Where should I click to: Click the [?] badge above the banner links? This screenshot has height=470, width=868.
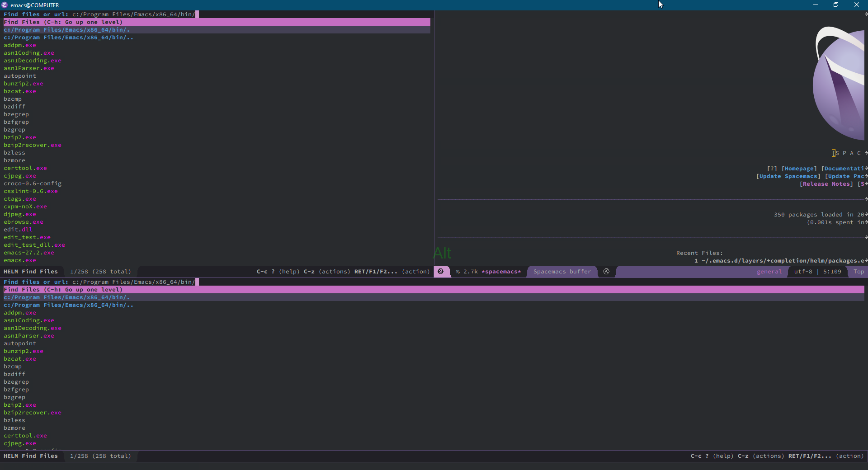(773, 169)
